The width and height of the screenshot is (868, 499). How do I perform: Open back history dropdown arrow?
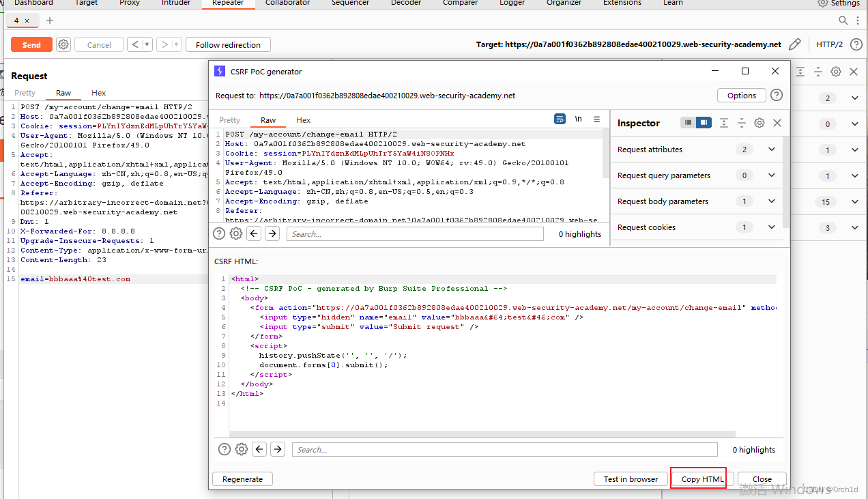tap(148, 44)
